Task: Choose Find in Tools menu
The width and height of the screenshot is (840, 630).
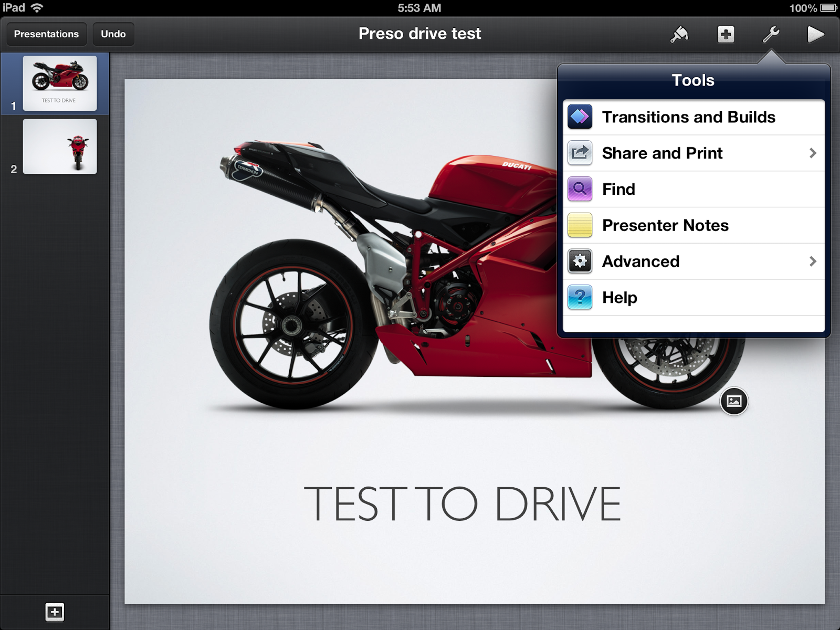Action: pos(694,190)
